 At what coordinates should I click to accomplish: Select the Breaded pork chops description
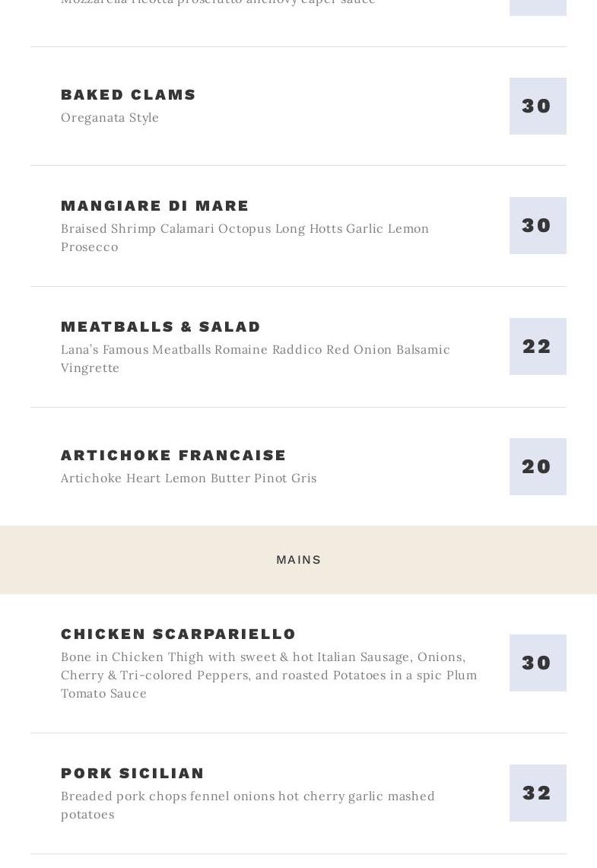(247, 806)
